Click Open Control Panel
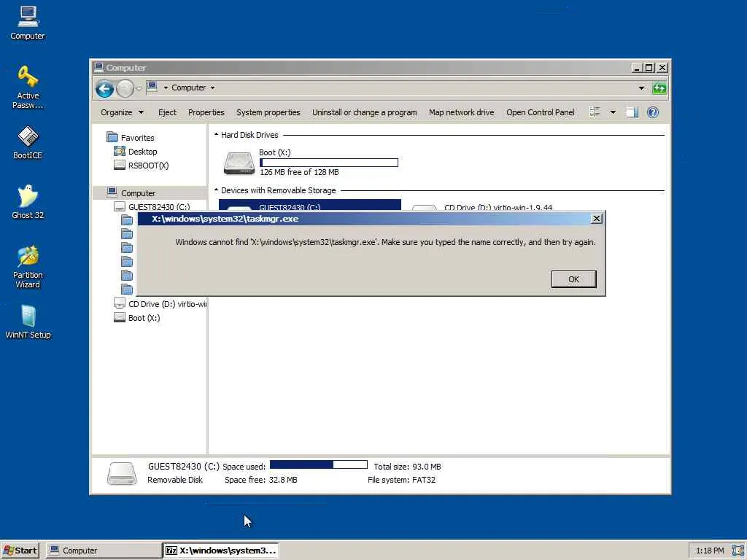 541,112
